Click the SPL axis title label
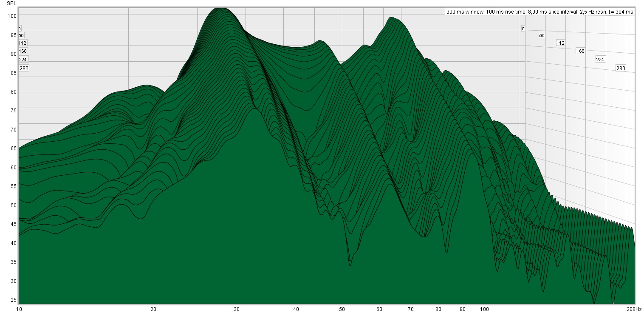 (x=11, y=3)
